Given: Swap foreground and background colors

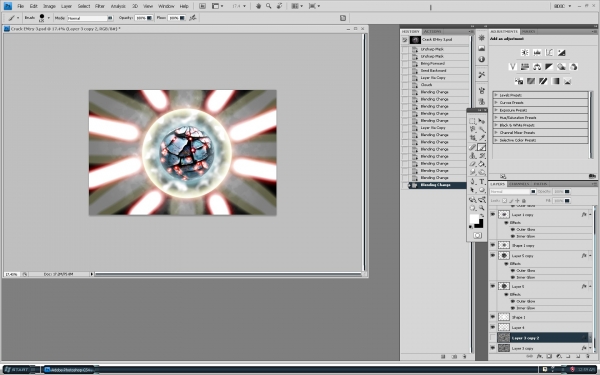Looking at the screenshot, I should coord(482,215).
